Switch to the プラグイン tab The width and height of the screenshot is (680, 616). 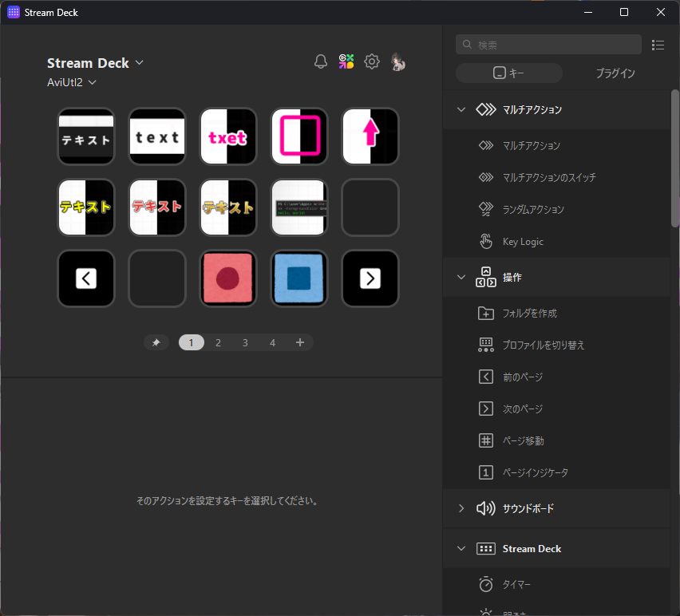615,73
